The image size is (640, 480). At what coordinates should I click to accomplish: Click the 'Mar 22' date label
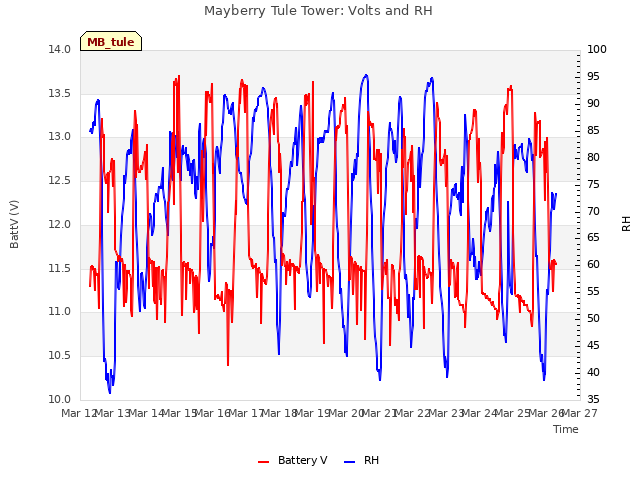[x=413, y=413]
